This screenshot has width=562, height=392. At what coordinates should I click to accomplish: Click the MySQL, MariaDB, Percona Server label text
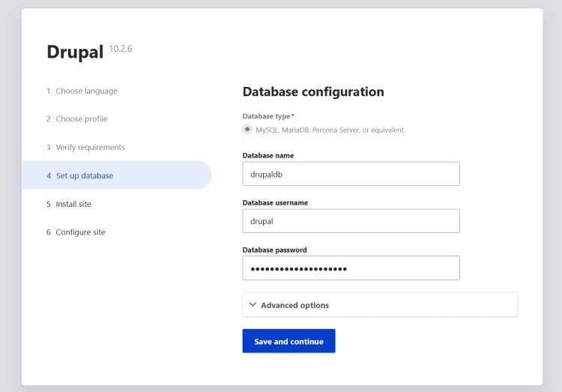click(330, 130)
